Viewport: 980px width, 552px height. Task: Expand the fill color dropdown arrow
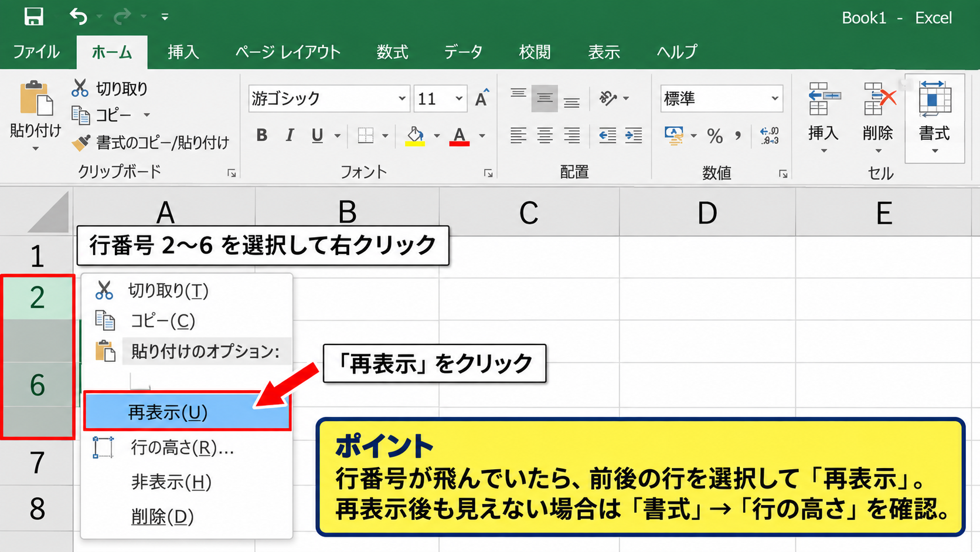click(437, 136)
